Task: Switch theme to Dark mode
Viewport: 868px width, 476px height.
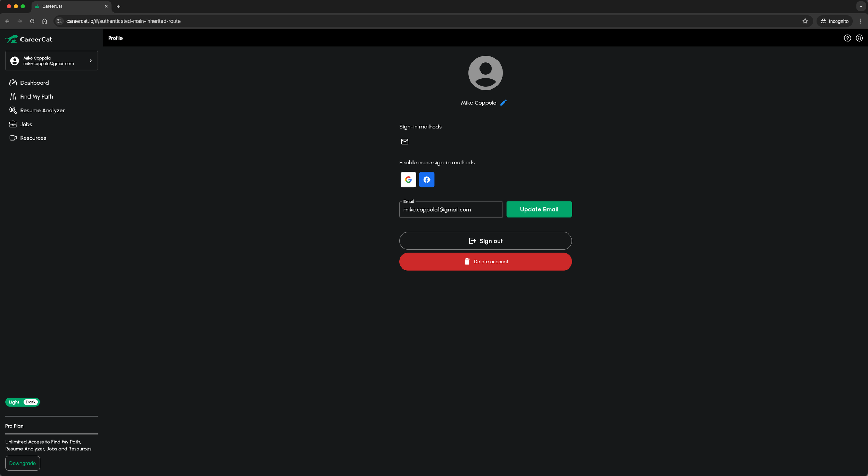Action: coord(31,402)
